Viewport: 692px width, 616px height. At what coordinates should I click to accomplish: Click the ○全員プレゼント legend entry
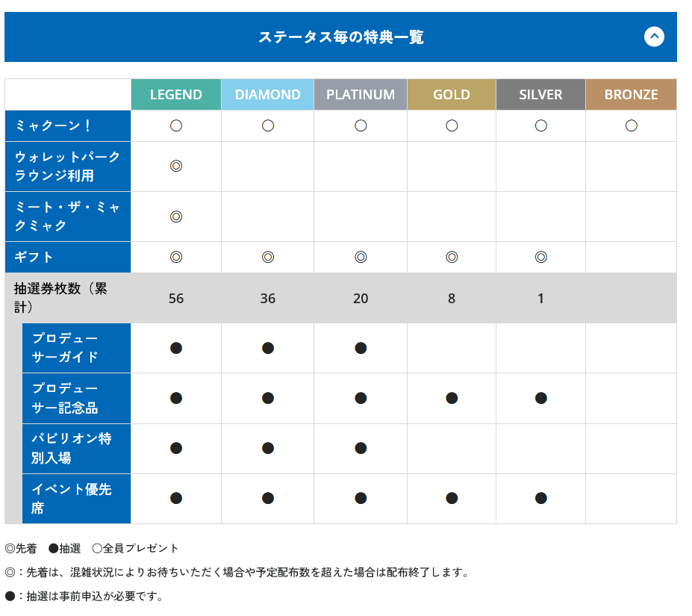point(135,549)
